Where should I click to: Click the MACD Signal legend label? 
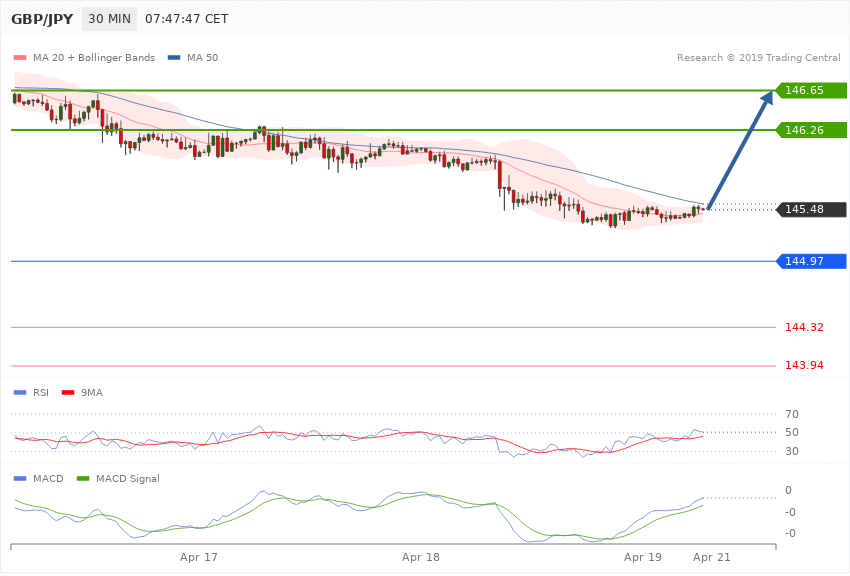(x=128, y=479)
